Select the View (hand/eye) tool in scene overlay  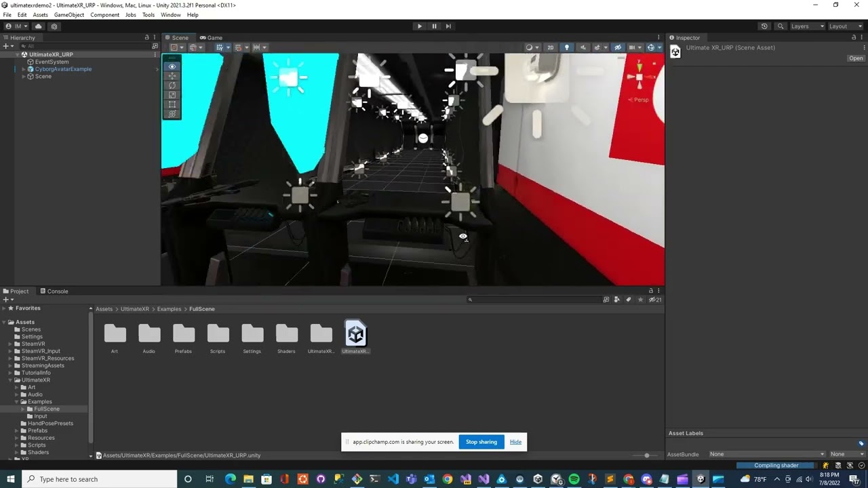172,66
